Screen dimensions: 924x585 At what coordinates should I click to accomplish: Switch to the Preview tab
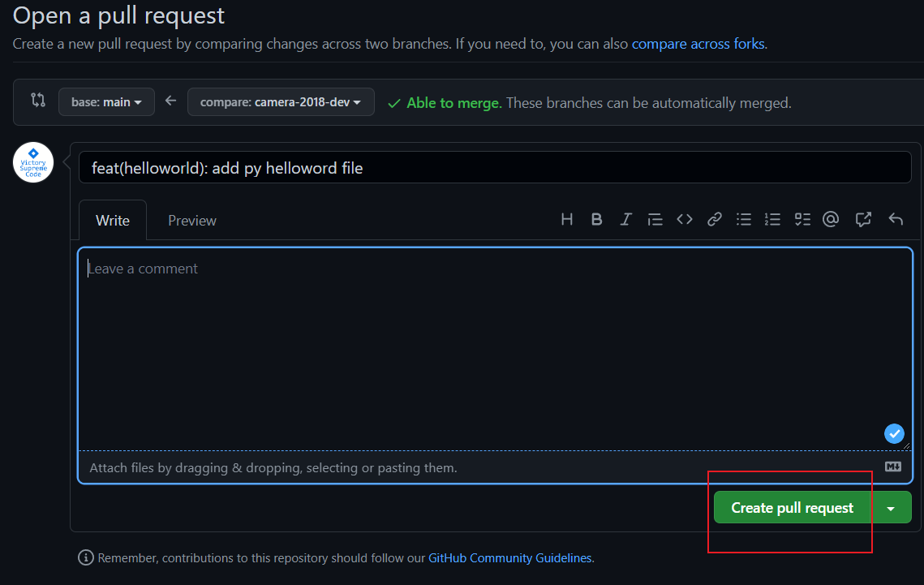pyautogui.click(x=191, y=221)
